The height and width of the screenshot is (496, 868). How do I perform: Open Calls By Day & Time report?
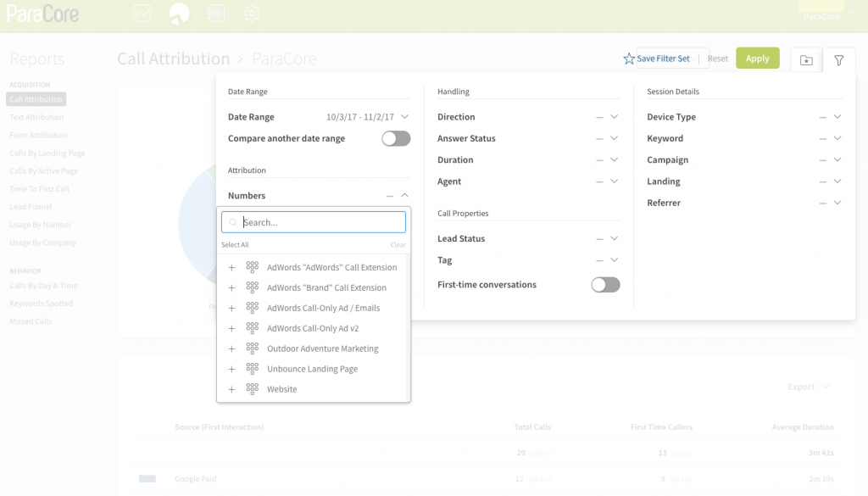coord(43,286)
